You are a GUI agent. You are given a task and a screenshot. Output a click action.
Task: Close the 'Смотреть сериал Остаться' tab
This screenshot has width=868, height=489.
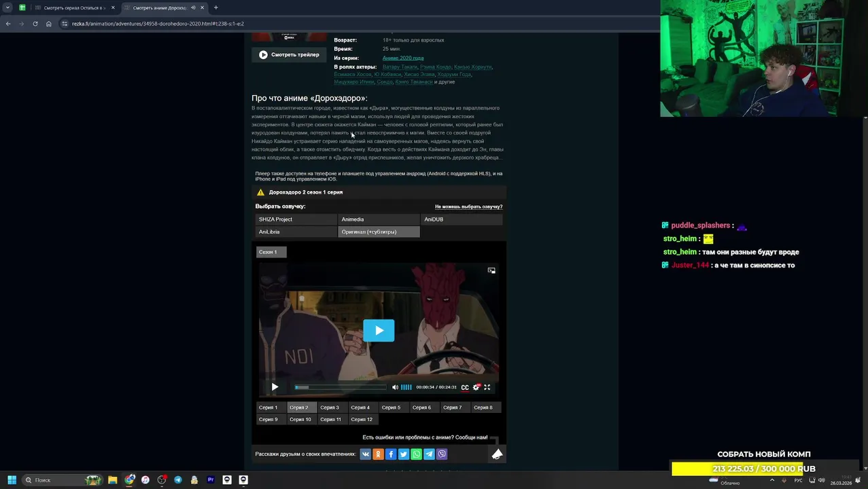click(113, 7)
